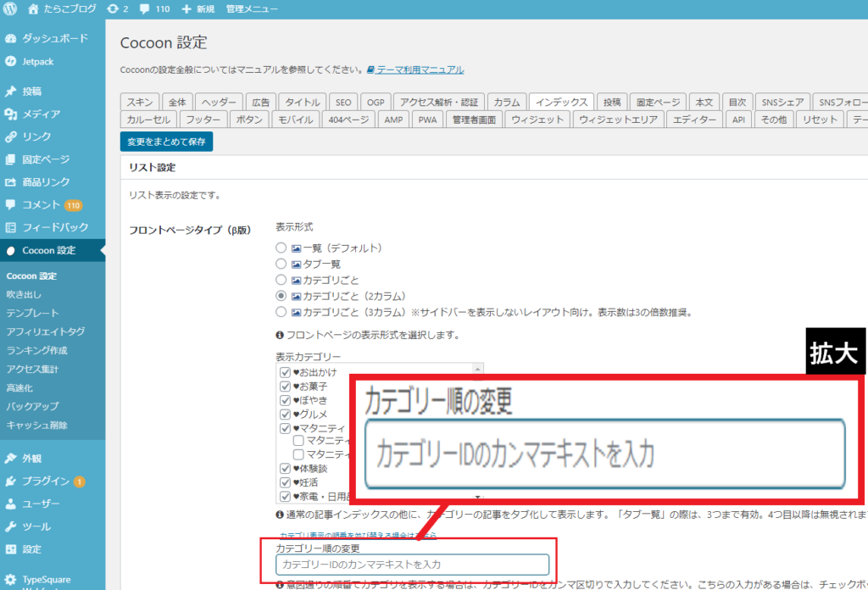Open ツール via its wrench icon
Viewport: 868px width, 590px height.
10,526
